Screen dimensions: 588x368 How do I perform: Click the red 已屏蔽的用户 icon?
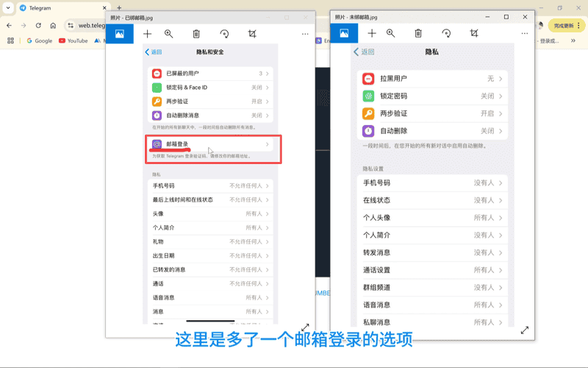pos(157,73)
